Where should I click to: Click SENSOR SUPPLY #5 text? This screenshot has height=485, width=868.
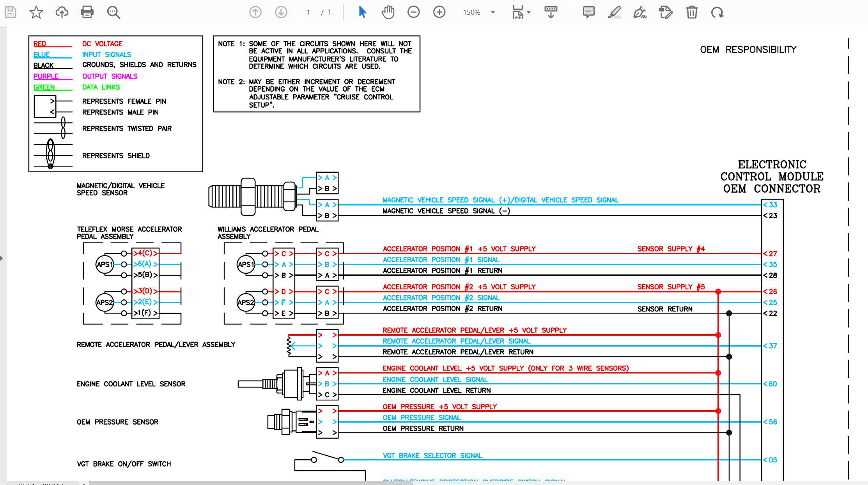click(671, 287)
